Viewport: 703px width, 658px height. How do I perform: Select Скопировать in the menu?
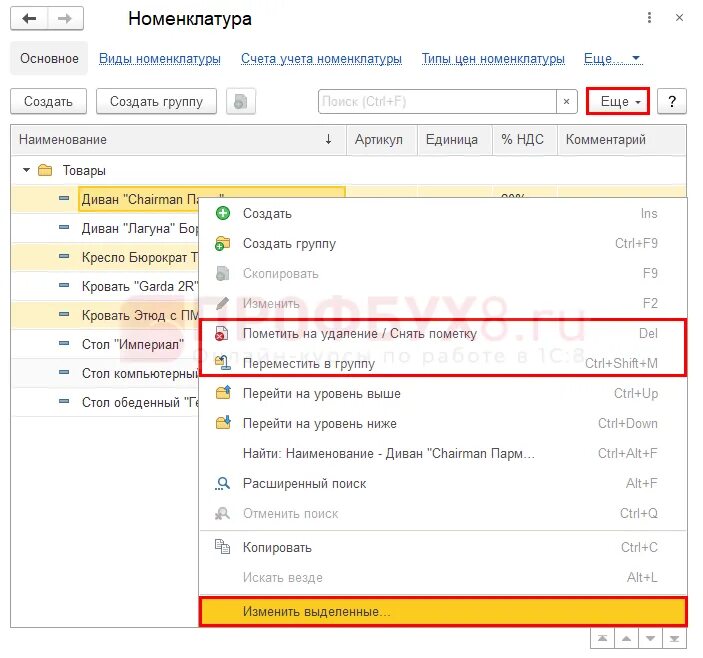tap(443, 273)
